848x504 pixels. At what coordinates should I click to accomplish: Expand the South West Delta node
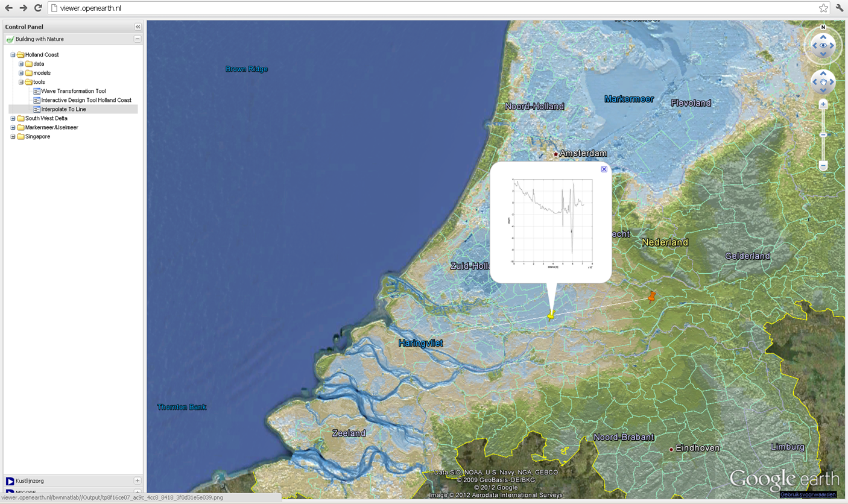click(x=13, y=119)
